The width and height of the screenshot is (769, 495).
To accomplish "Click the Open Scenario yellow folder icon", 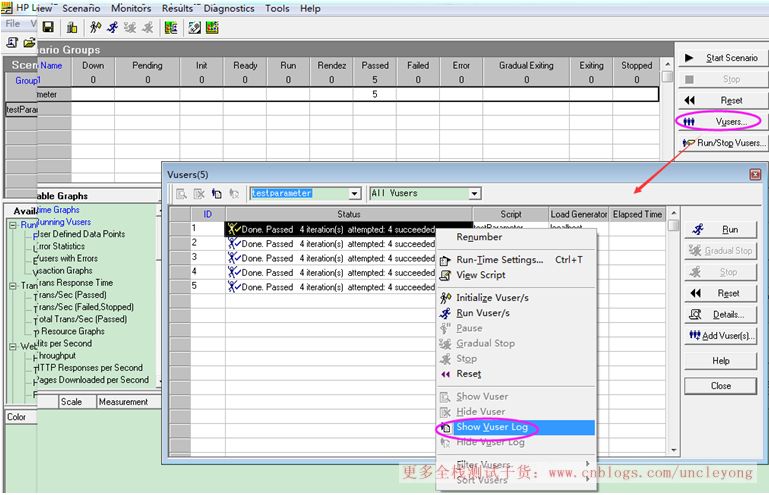I will (29, 43).
